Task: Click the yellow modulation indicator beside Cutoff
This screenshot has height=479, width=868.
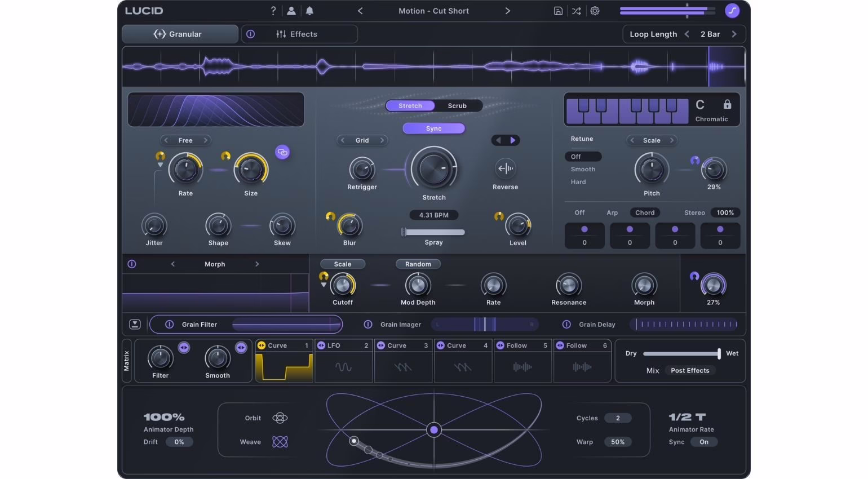Action: point(324,276)
